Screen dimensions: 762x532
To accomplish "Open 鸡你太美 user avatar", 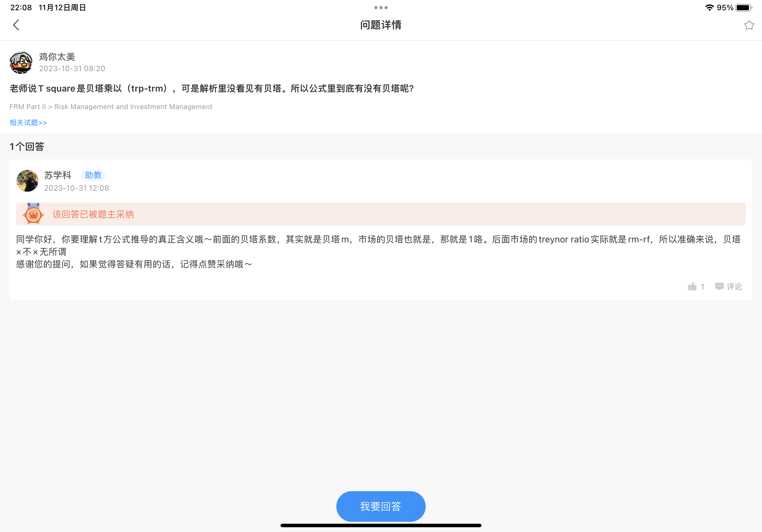I will tap(21, 63).
